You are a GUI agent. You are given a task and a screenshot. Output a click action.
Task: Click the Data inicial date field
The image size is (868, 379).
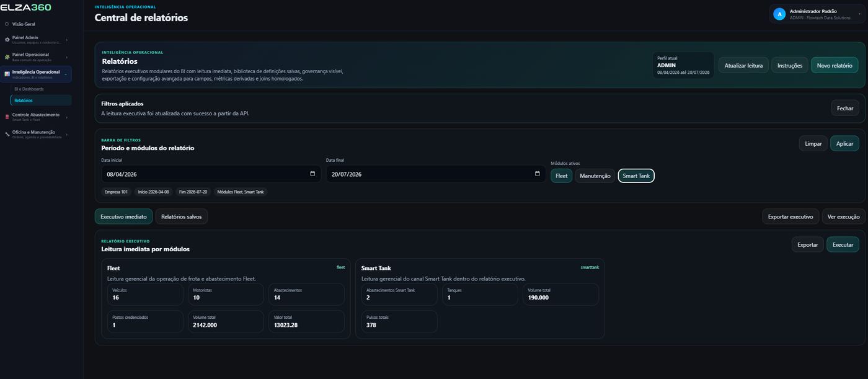tap(211, 174)
